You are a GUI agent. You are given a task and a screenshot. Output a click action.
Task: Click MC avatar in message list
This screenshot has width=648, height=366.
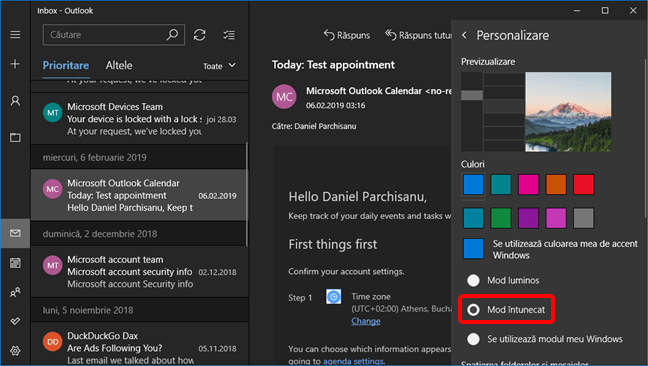52,189
